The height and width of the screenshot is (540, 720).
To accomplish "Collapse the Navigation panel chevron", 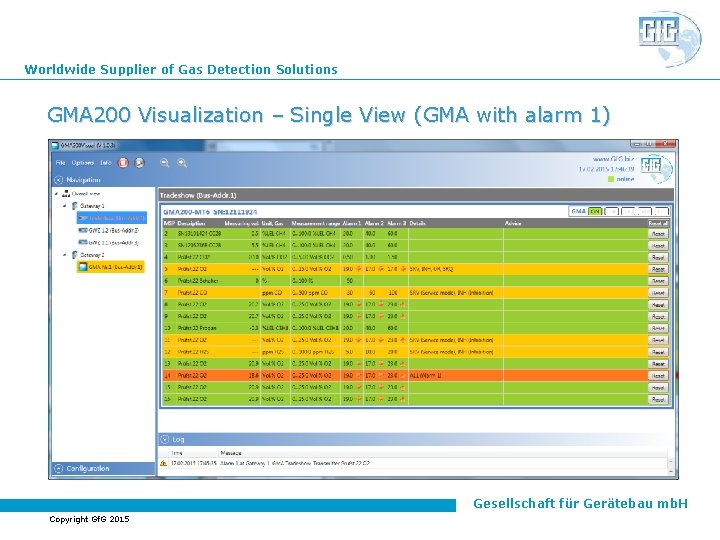I will point(58,180).
